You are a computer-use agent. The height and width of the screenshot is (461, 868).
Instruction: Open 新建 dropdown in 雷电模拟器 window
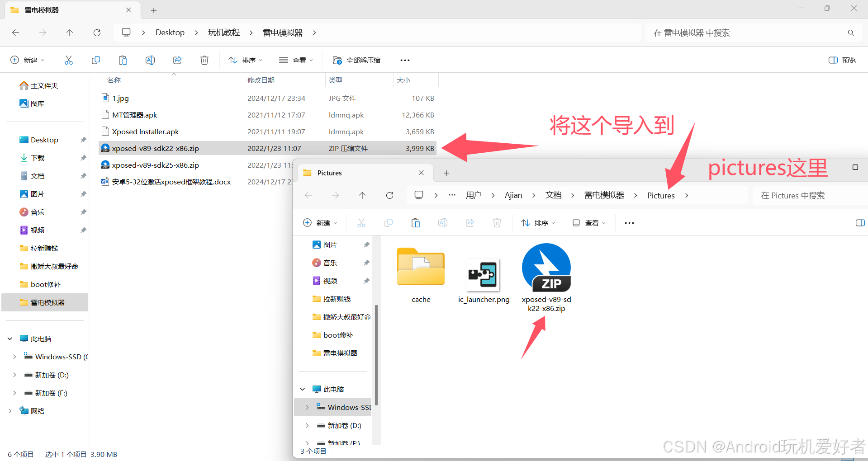(28, 60)
